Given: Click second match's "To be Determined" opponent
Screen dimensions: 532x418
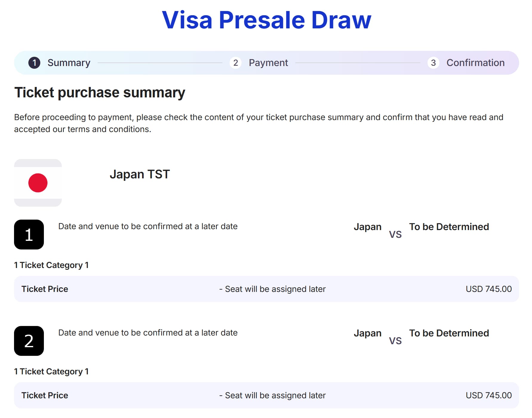Looking at the screenshot, I should (x=449, y=333).
